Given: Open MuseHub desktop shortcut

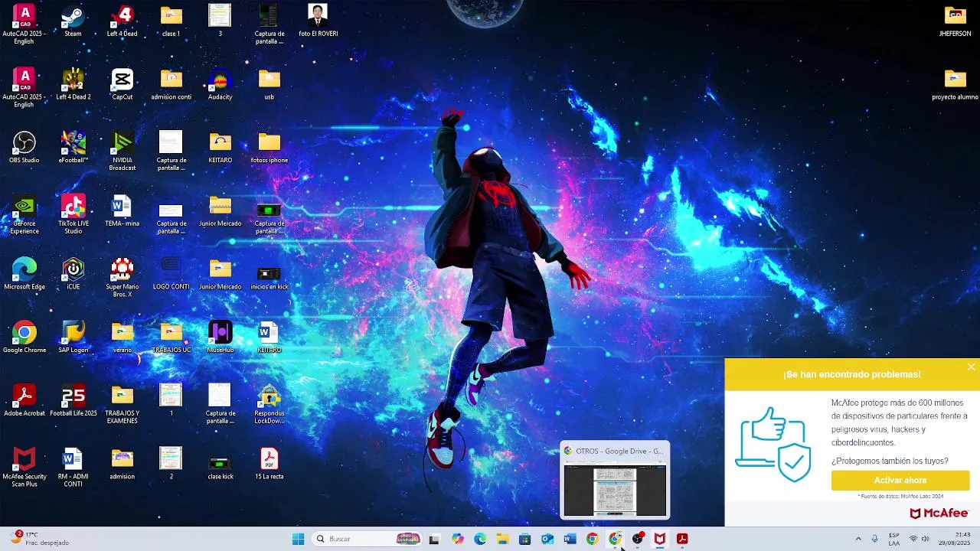Looking at the screenshot, I should (220, 337).
